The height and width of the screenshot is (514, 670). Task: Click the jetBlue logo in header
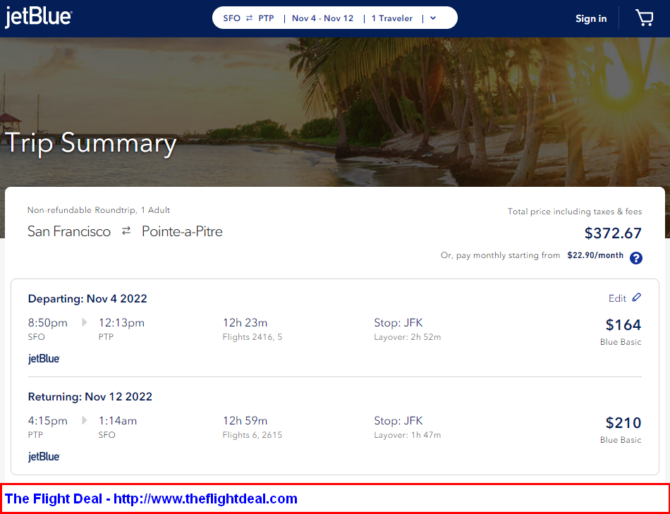pos(38,18)
